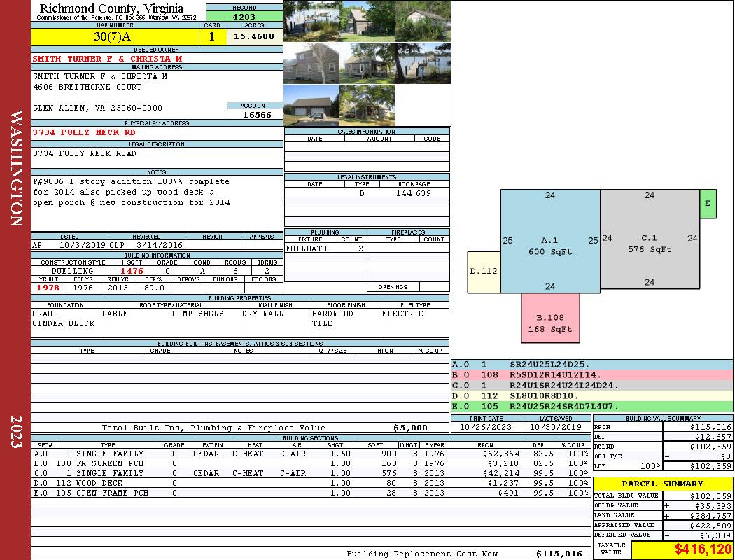
Task: Click year built value 1978
Action: 48,288
